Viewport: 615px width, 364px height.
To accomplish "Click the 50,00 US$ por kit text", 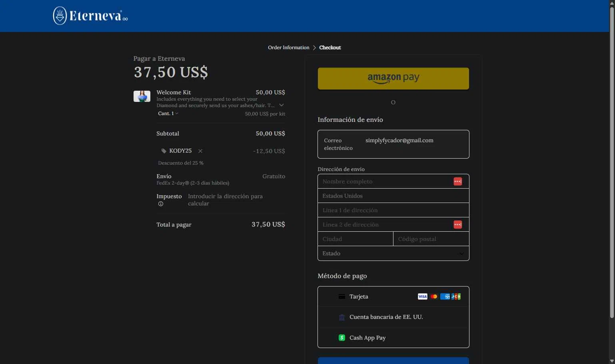I will click(x=265, y=114).
